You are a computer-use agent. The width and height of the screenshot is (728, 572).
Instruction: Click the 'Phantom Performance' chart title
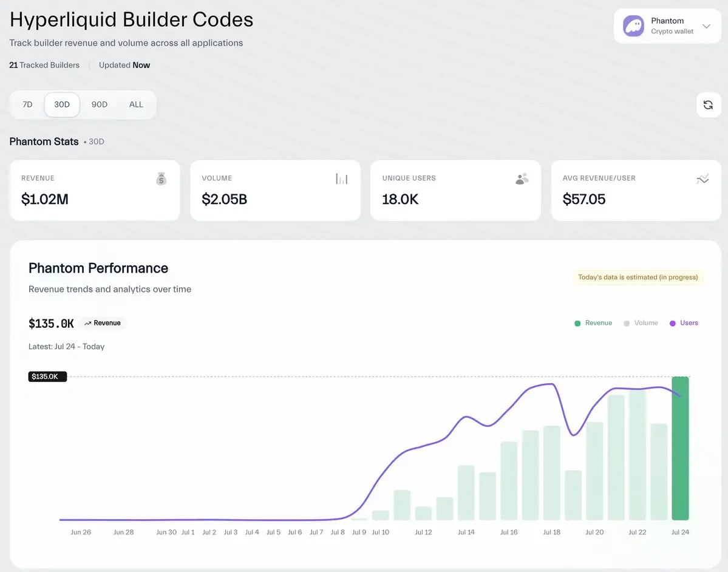[x=98, y=268]
